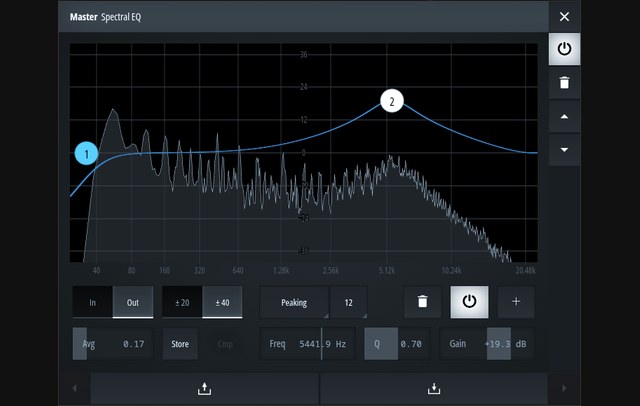Delete the device using the right sidebar trash icon
640x406 pixels.
coord(564,83)
